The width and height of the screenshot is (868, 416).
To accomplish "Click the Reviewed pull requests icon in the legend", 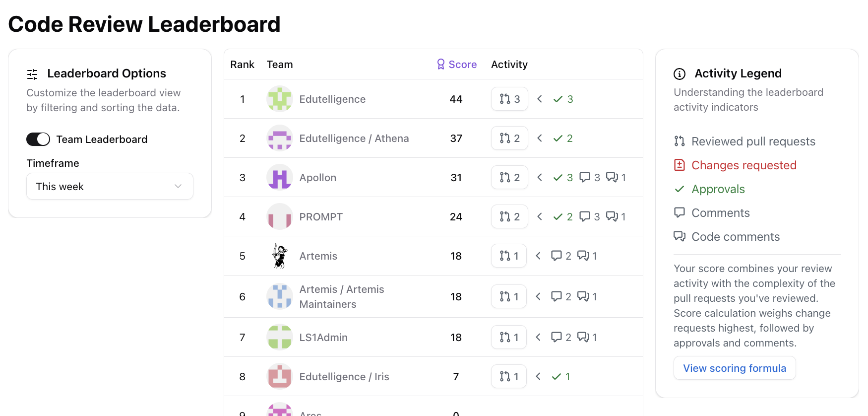I will (x=679, y=141).
